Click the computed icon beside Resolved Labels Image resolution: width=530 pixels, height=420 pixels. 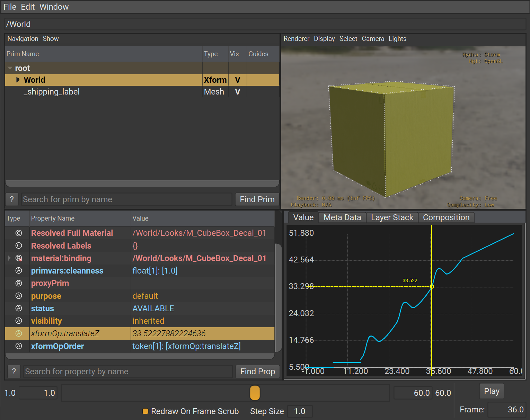[19, 246]
